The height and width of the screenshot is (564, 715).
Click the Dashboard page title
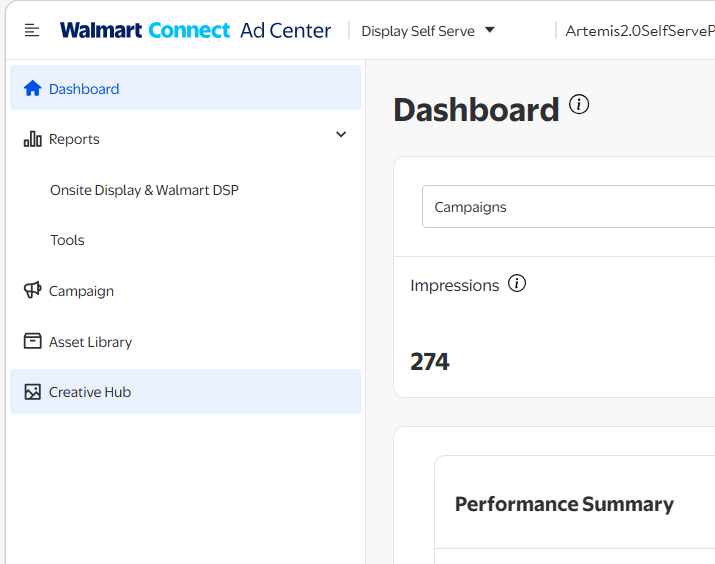476,110
